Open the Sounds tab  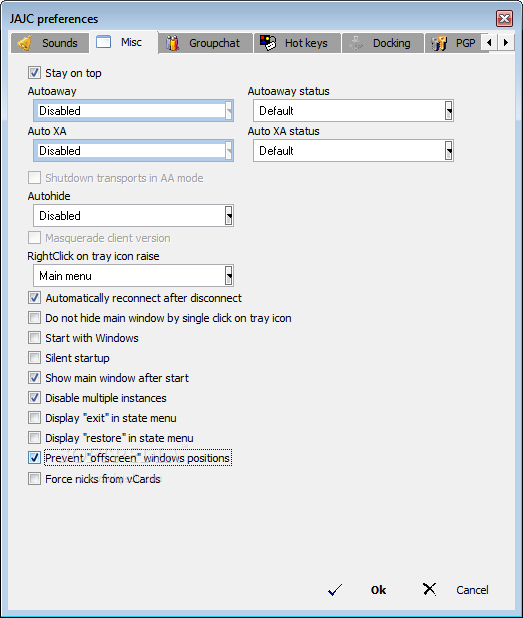point(50,43)
